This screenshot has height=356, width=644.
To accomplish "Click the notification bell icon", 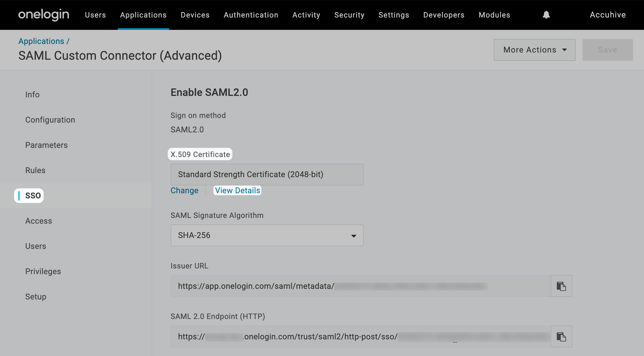I will [x=546, y=15].
